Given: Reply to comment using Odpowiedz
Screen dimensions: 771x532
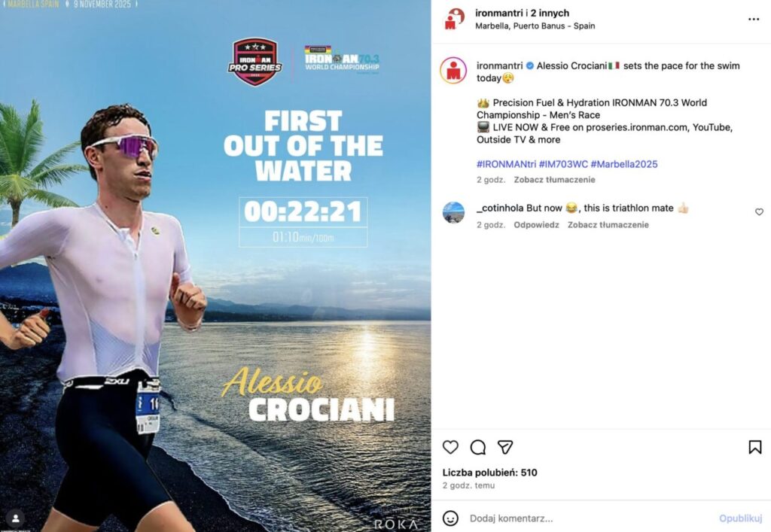Looking at the screenshot, I should coord(536,225).
